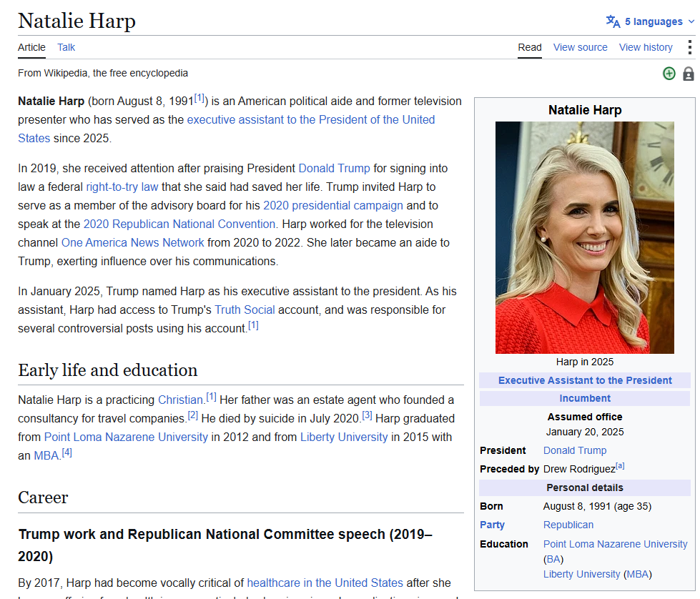Open Executive Assistant to the President infobox header link
The height and width of the screenshot is (599, 700).
pyautogui.click(x=585, y=380)
